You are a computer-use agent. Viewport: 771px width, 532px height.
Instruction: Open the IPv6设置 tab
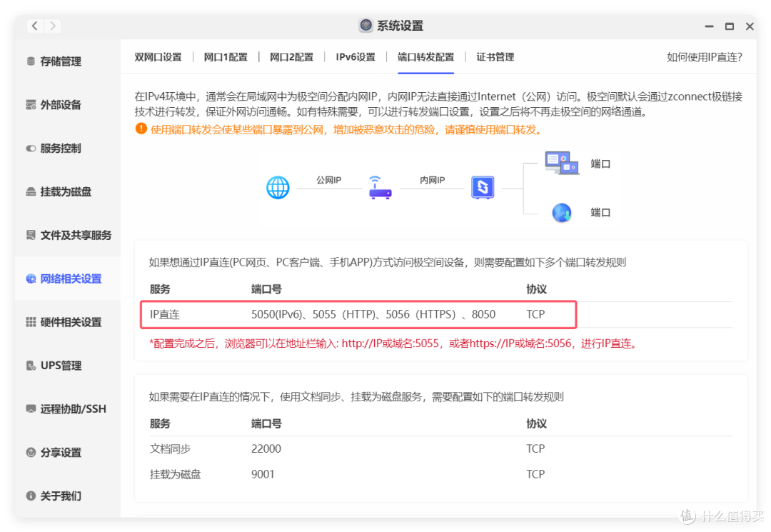tap(355, 56)
